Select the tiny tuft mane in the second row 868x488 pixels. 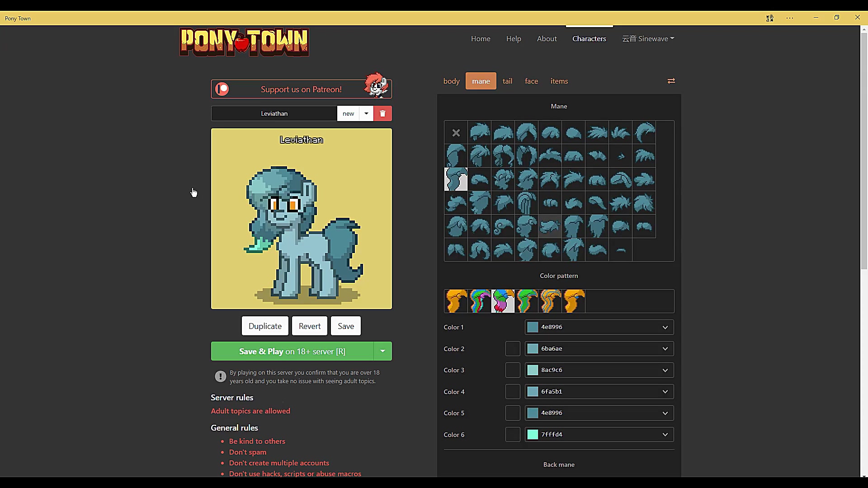[621, 156]
